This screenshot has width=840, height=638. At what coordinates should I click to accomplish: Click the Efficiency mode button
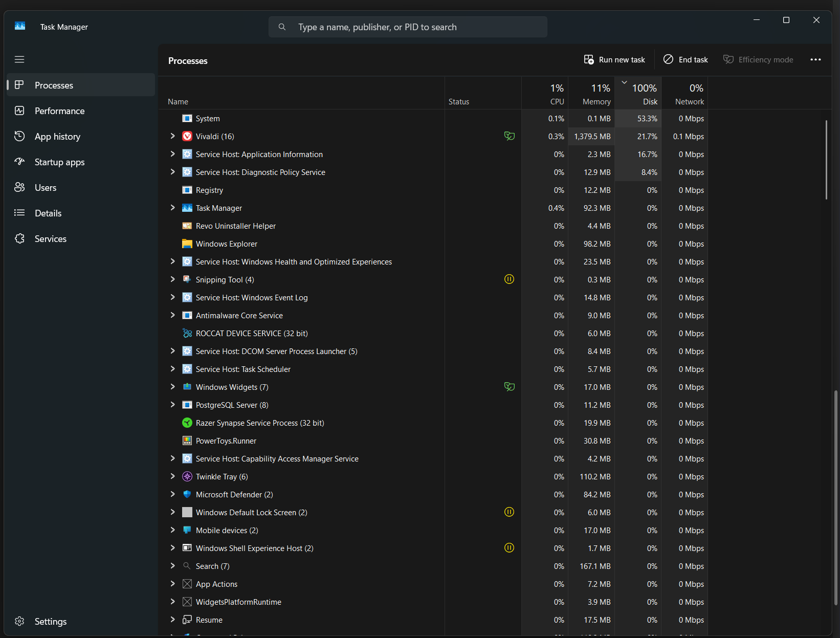click(758, 60)
